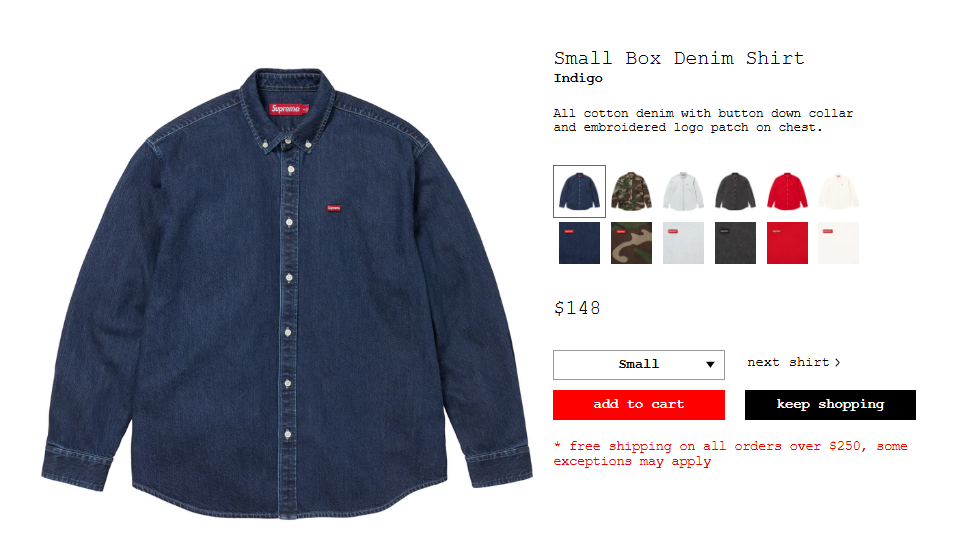Pick the light blue shirt thumbnail
This screenshot has width=970, height=557.
(683, 191)
